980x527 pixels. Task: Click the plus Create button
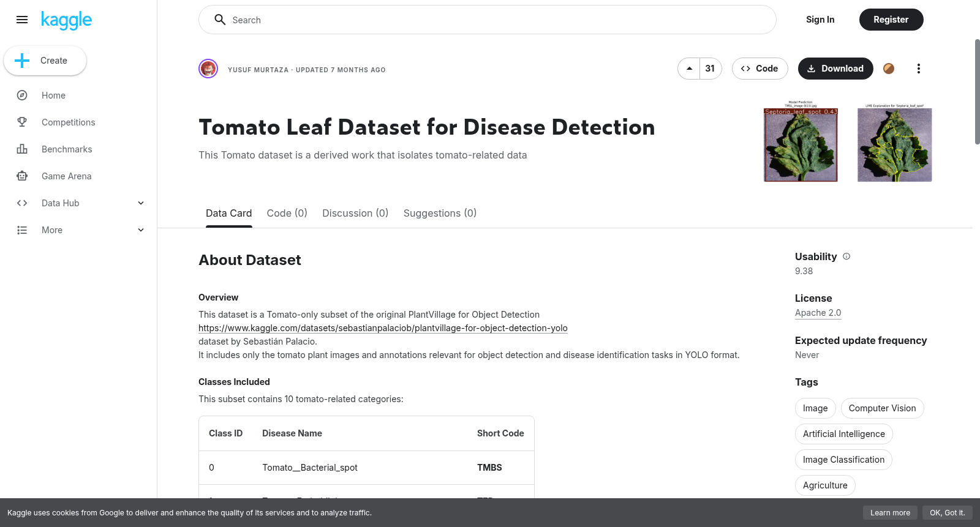(45, 61)
